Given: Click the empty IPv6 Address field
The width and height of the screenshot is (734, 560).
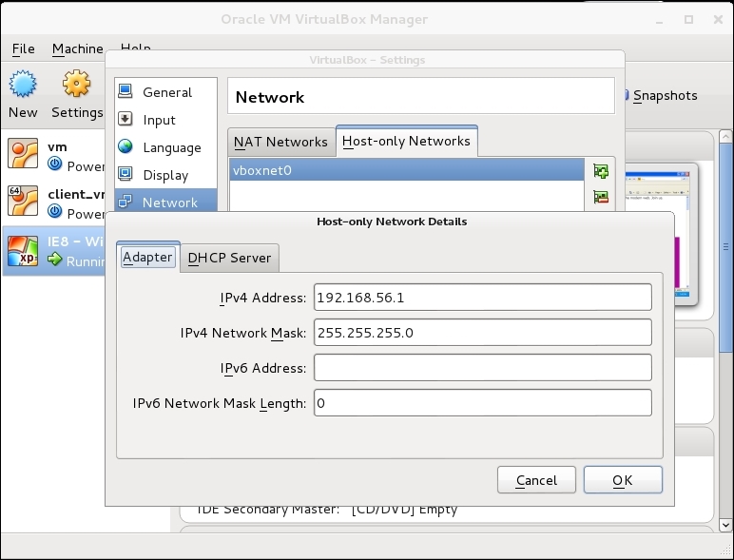Looking at the screenshot, I should 483,368.
